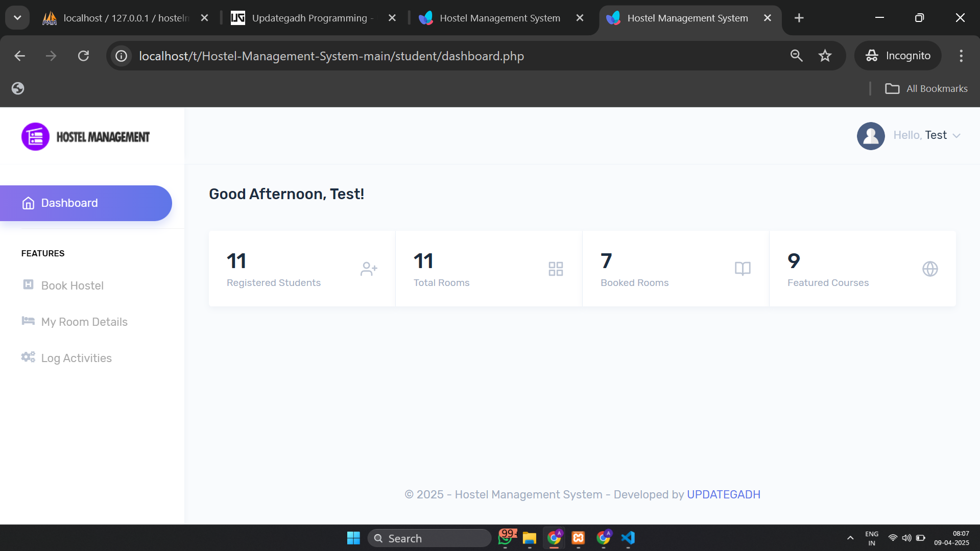Open Visual Studio Code on taskbar

point(628,538)
